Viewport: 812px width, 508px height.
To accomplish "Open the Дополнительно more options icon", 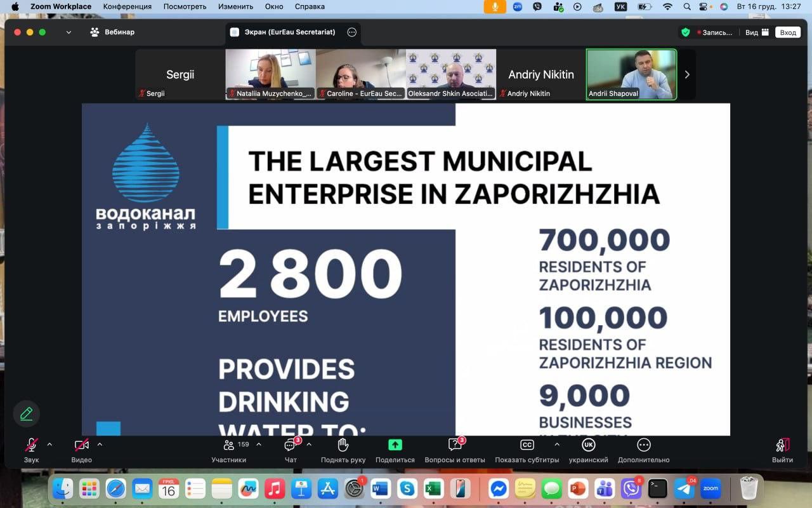I will click(643, 445).
